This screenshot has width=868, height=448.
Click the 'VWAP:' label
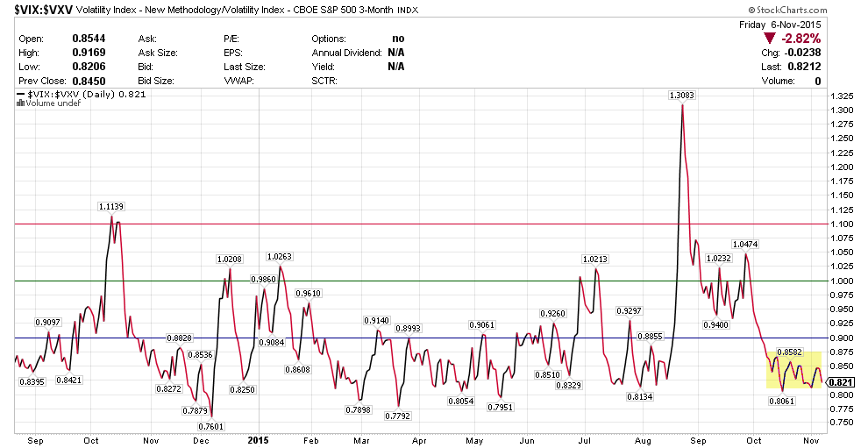(238, 81)
